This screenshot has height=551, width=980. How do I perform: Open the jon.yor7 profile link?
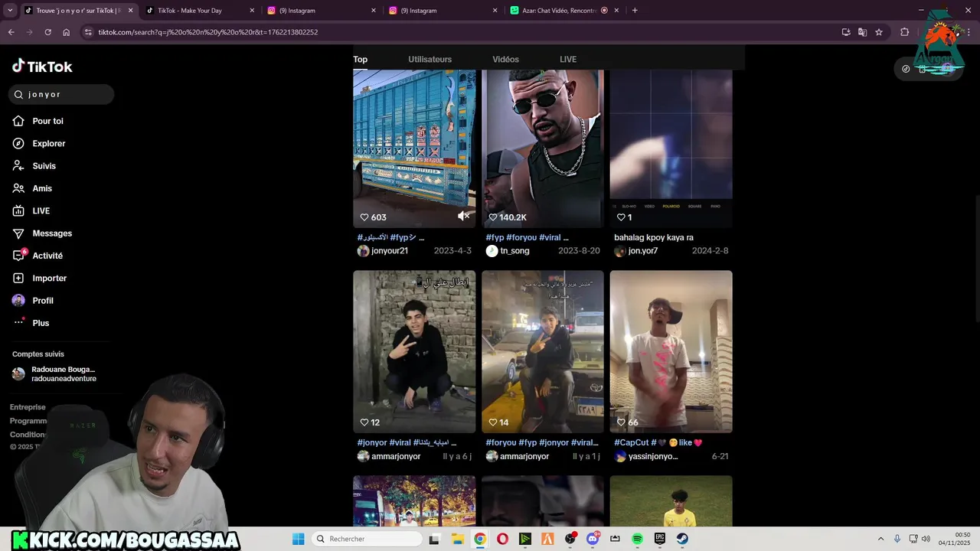tap(642, 251)
